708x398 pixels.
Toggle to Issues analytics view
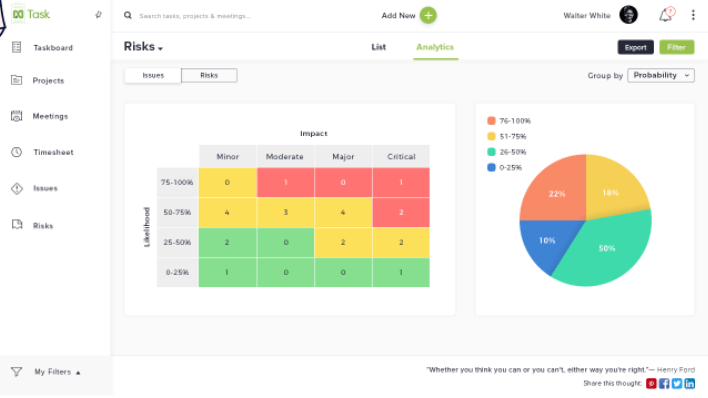tap(153, 75)
